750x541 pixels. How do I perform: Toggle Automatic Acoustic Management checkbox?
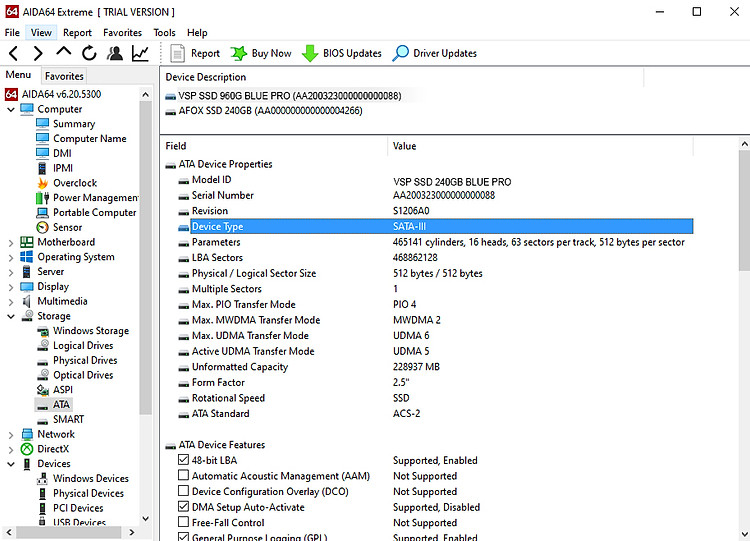183,475
